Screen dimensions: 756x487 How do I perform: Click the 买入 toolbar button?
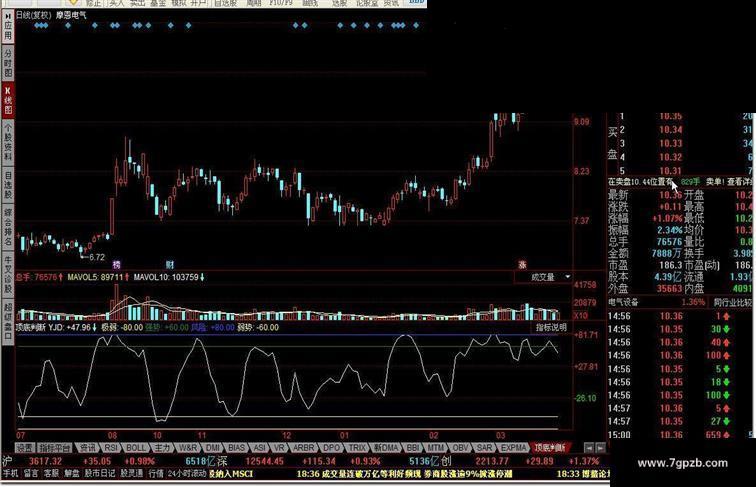[x=116, y=3]
